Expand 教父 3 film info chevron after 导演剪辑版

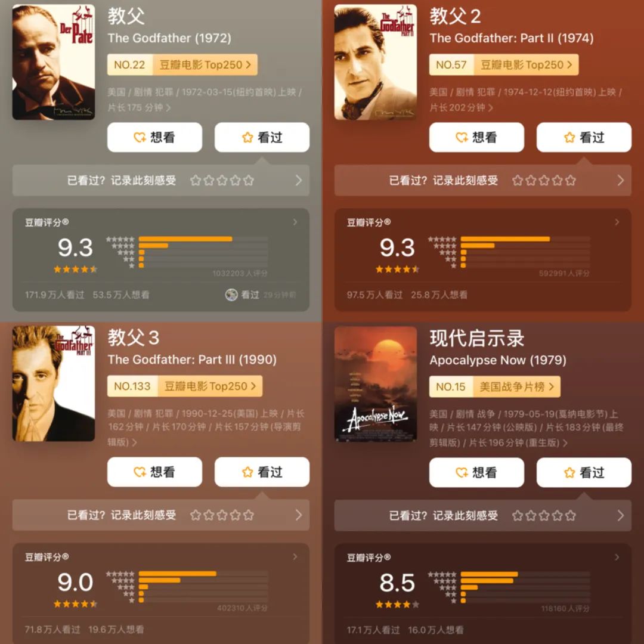tap(134, 442)
